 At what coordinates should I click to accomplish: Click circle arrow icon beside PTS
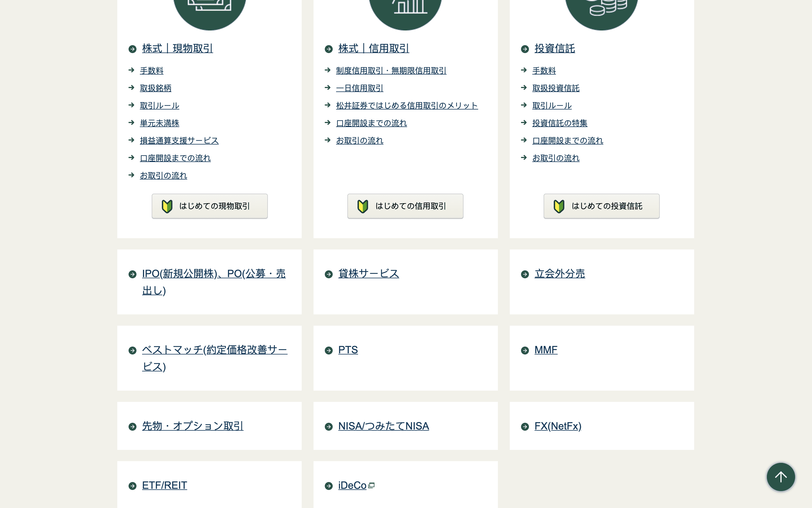[x=329, y=351]
